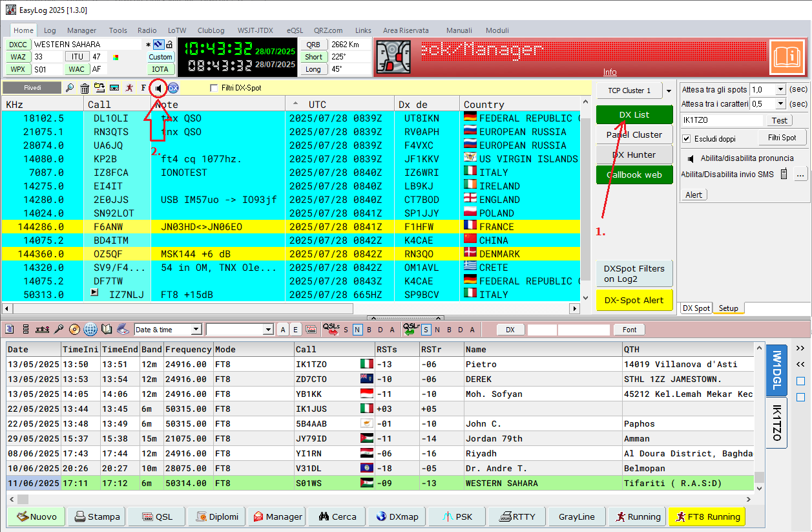The width and height of the screenshot is (812, 532).
Task: Click the DX-Spot Alert button
Action: tap(634, 300)
